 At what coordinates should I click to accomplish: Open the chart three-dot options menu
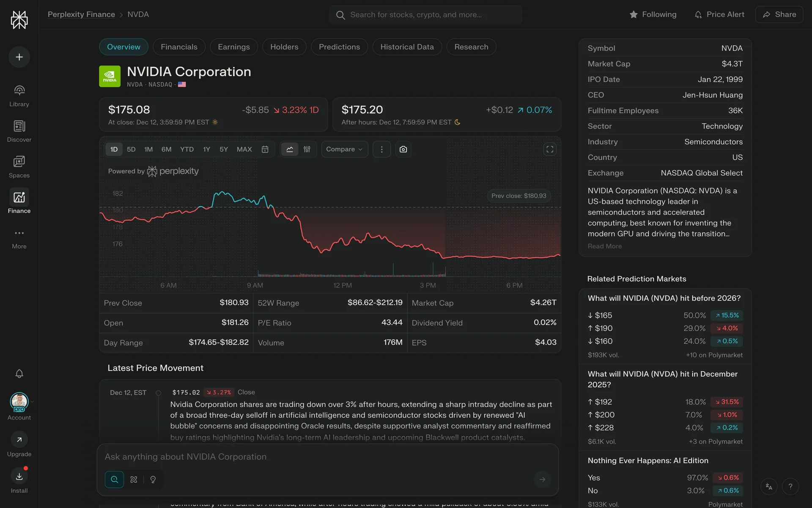tap(381, 149)
